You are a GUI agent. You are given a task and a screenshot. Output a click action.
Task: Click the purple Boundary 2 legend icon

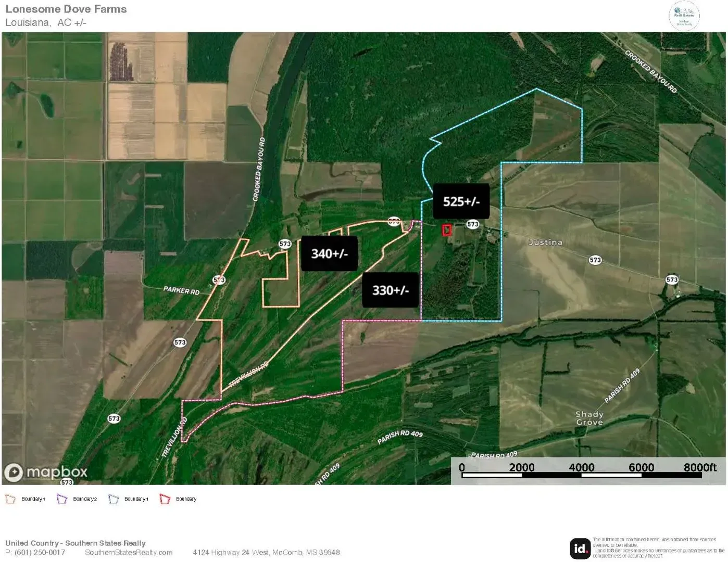pyautogui.click(x=62, y=499)
